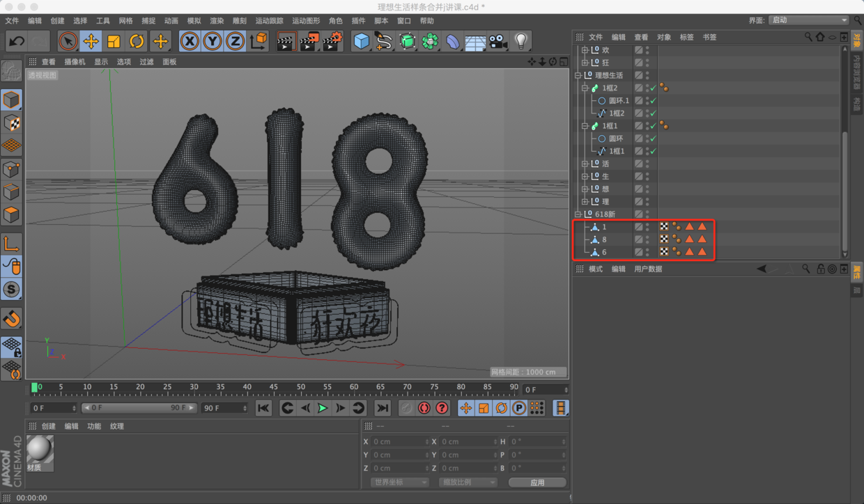Toggle visibility dots of object 8

coord(647,239)
